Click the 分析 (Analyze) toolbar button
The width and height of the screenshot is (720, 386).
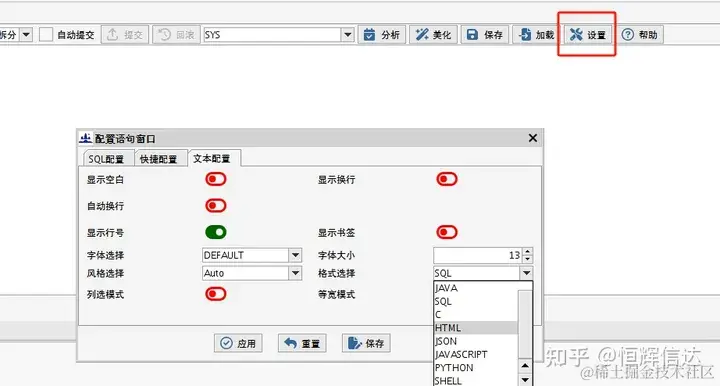click(x=382, y=34)
